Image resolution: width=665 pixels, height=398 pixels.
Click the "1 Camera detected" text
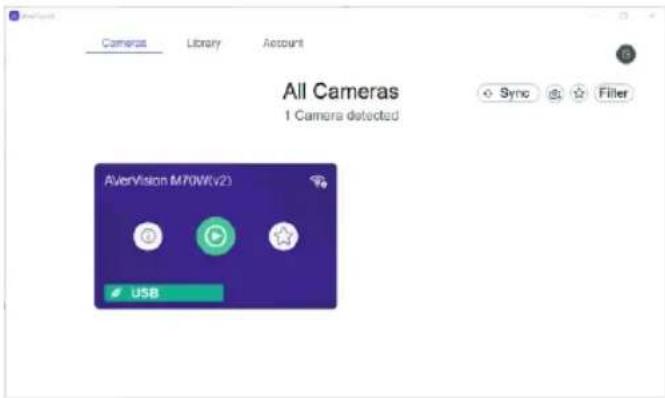[x=341, y=115]
